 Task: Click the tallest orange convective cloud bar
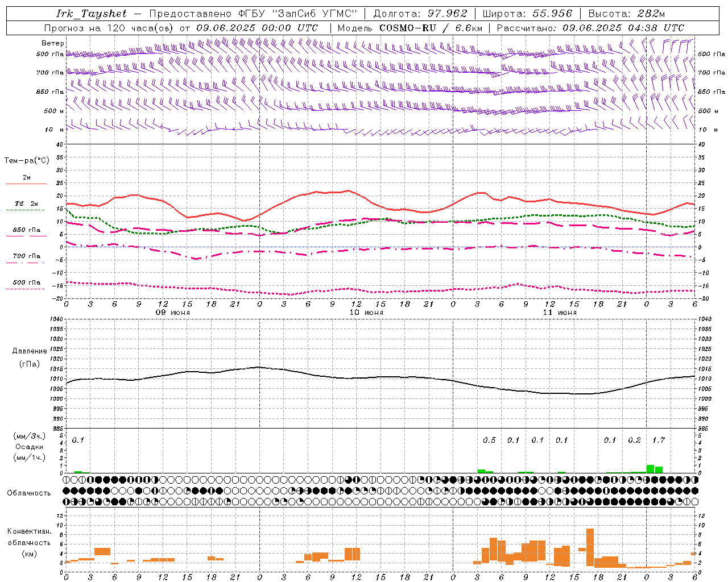(590, 548)
